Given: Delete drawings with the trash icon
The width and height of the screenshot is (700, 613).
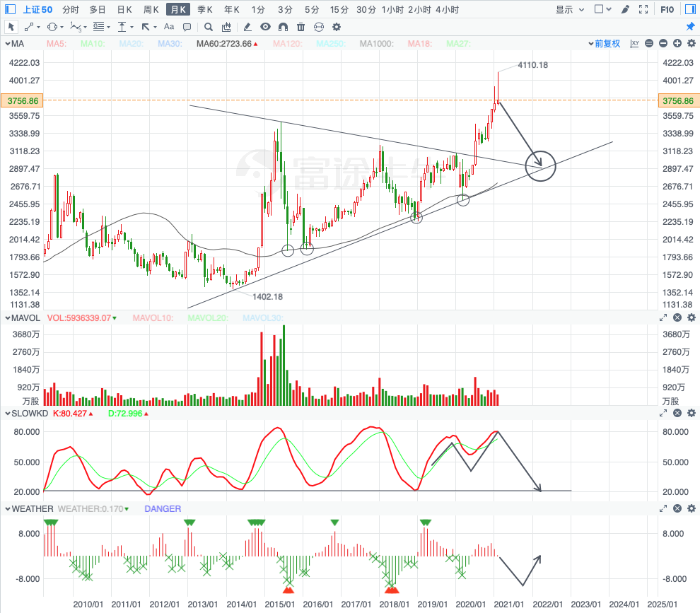Looking at the screenshot, I should pos(301,28).
